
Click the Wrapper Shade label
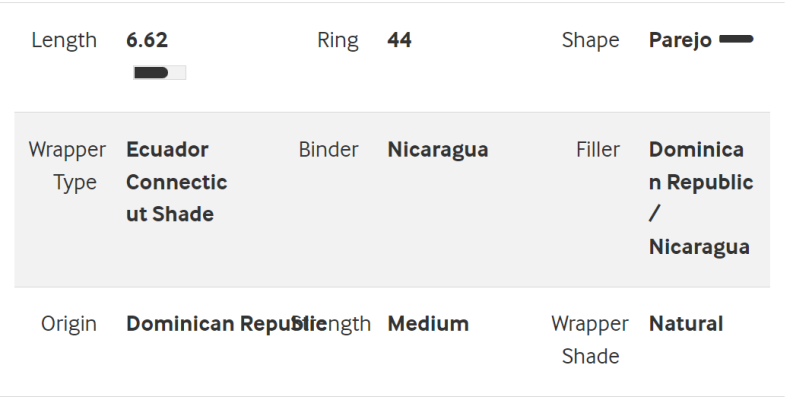click(590, 340)
